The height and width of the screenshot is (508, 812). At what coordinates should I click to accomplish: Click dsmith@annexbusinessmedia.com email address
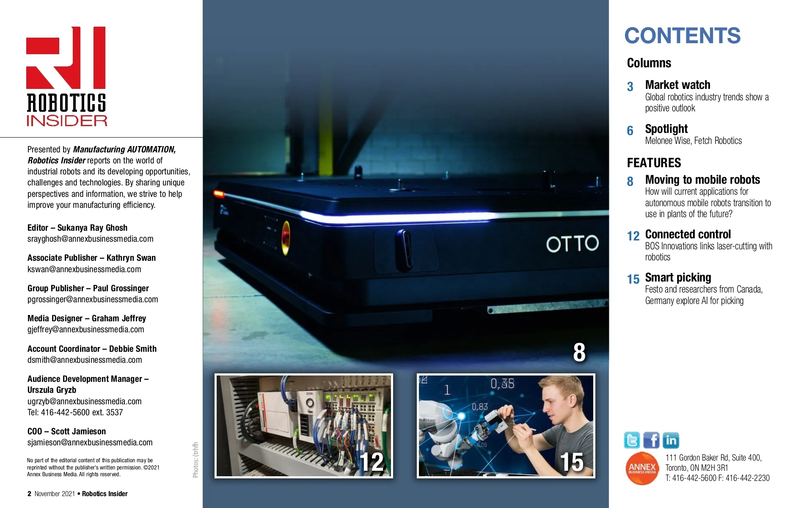click(x=85, y=360)
